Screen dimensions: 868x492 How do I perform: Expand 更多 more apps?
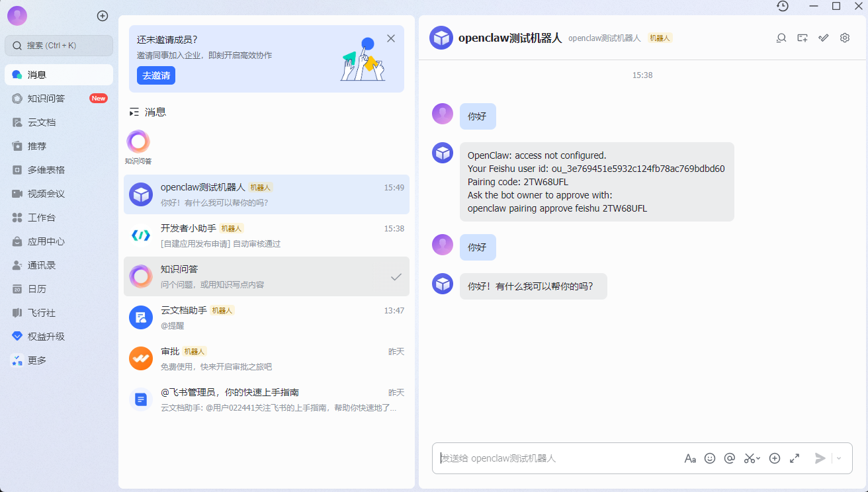pos(59,360)
